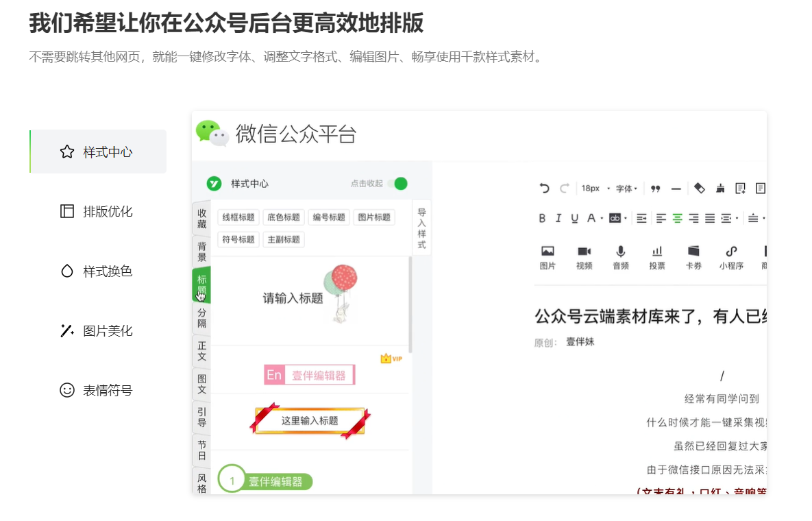Open the 节日 vertical tab
This screenshot has width=812, height=521.
(x=201, y=450)
